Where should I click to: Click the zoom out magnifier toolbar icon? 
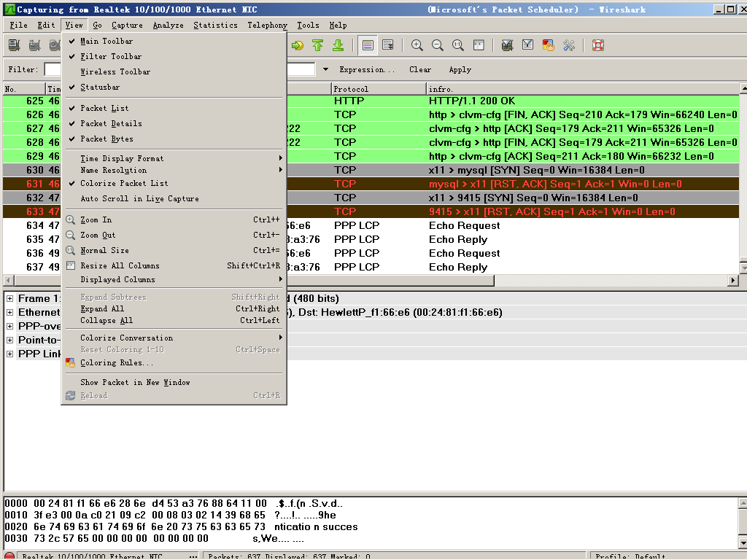(438, 45)
